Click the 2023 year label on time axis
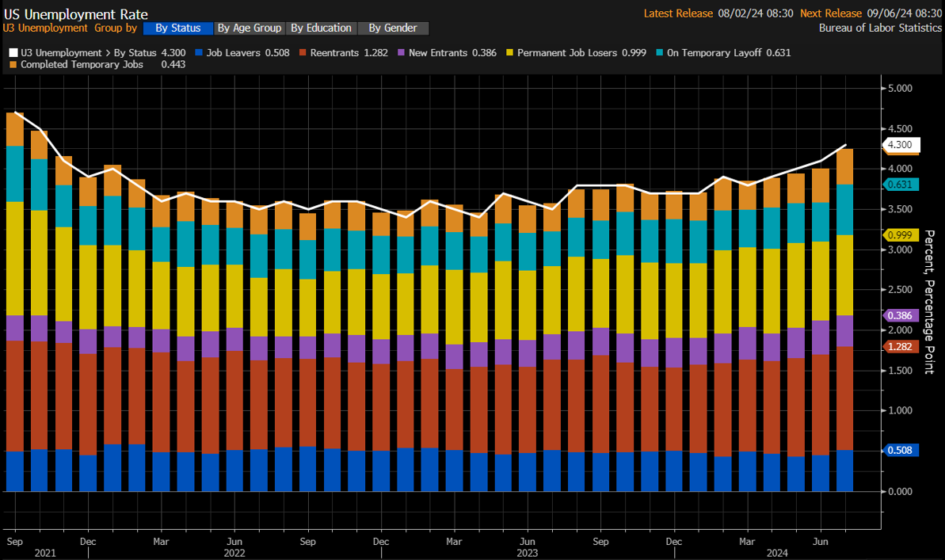The image size is (945, 560). click(x=528, y=553)
